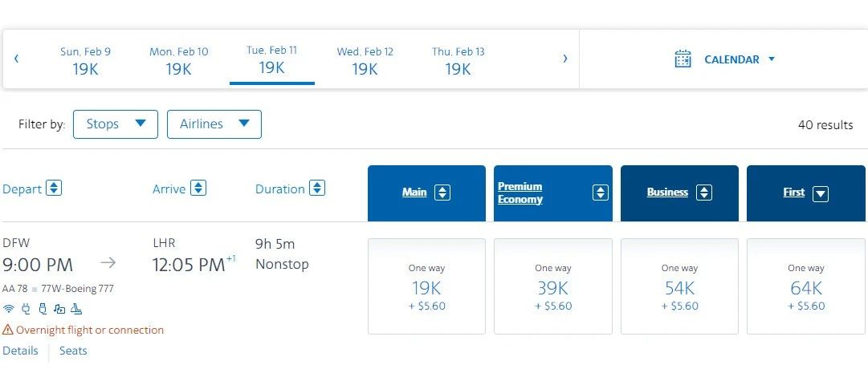This screenshot has height=369, width=868.
Task: Toggle sort order for Depart column
Action: click(x=54, y=189)
